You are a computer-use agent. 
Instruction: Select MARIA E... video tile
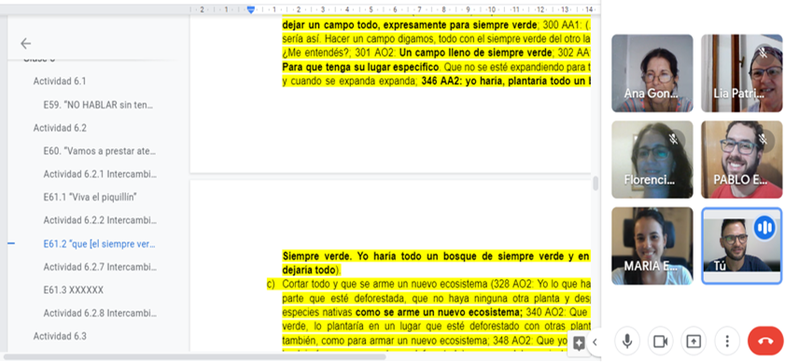652,245
